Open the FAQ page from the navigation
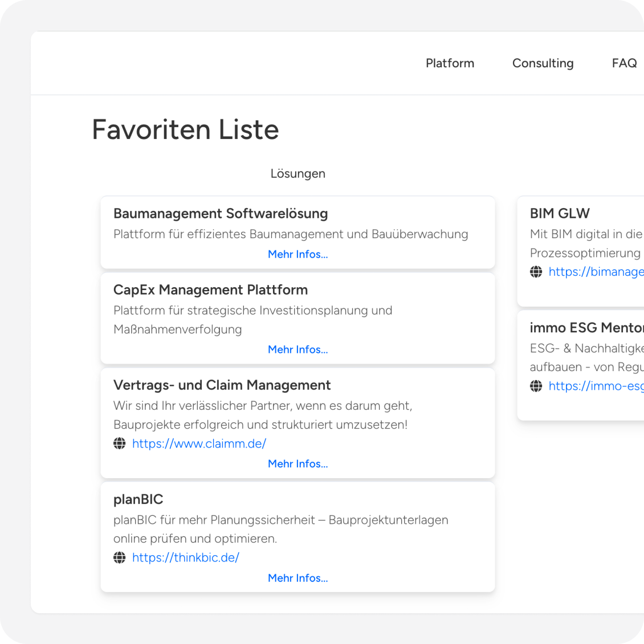 click(x=624, y=63)
